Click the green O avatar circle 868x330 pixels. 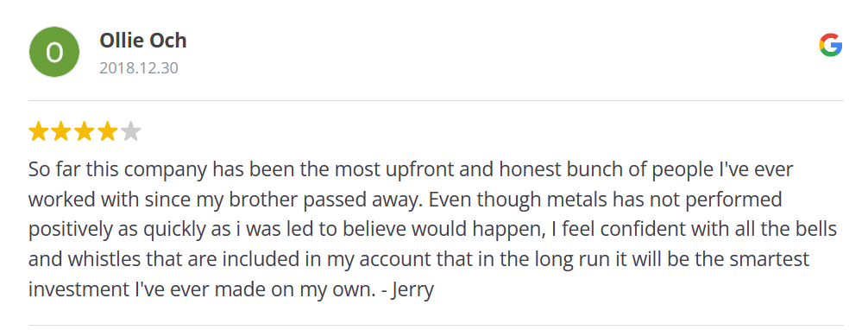(x=53, y=52)
